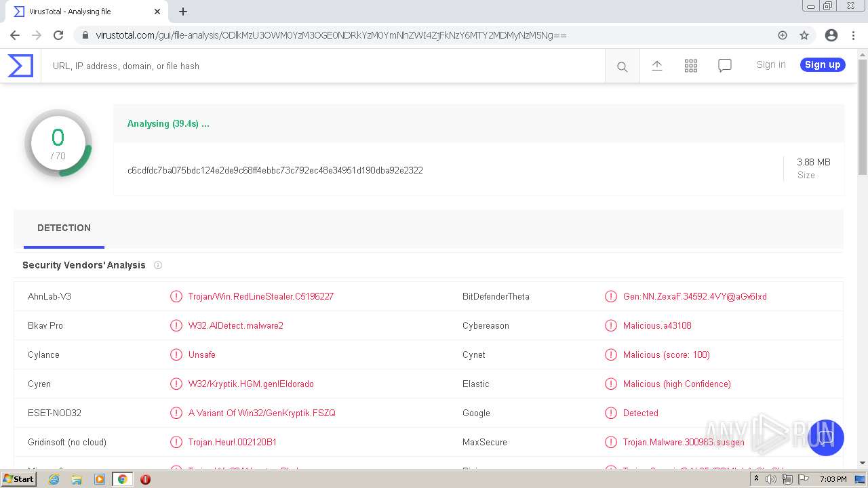This screenshot has height=488, width=868.
Task: Expand hidden system tray icons arrow
Action: point(756,479)
